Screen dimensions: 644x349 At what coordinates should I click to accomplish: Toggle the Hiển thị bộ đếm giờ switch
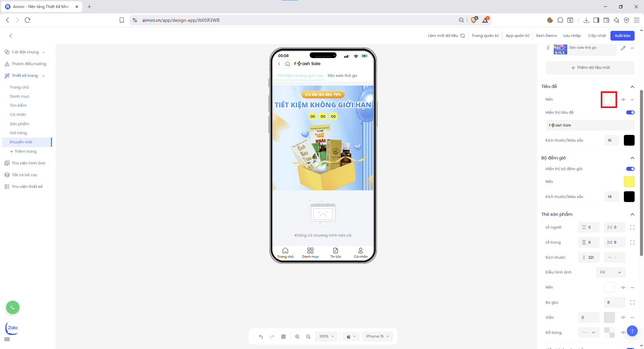[630, 169]
